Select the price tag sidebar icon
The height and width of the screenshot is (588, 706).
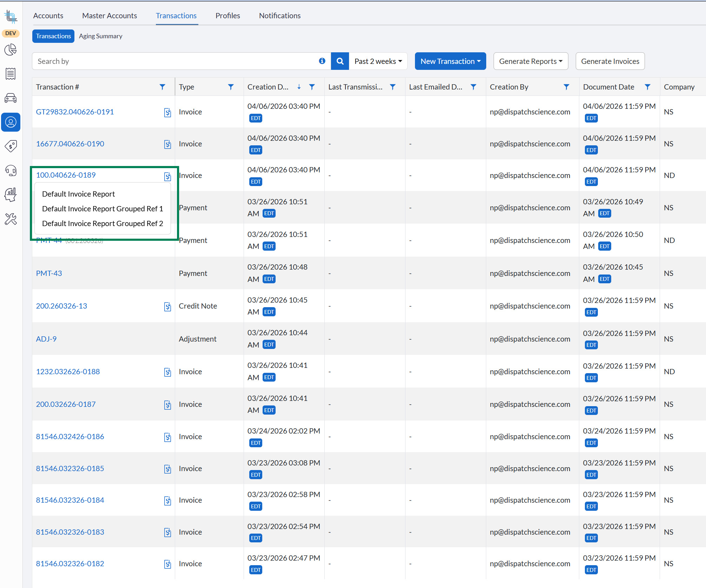pos(11,146)
